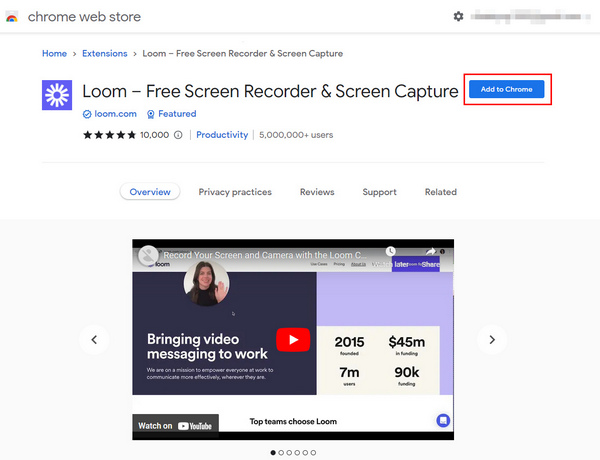The width and height of the screenshot is (600, 460).
Task: Select the first carousel dot
Action: 273,453
